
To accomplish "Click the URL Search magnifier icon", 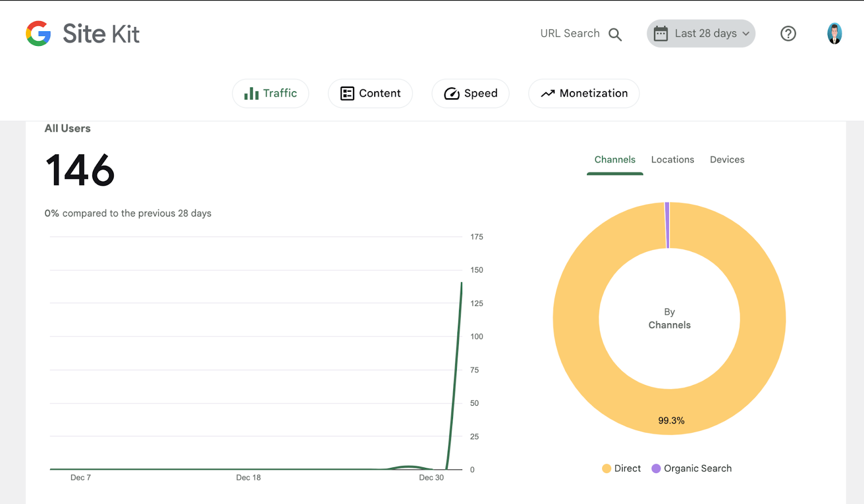I will tap(615, 35).
